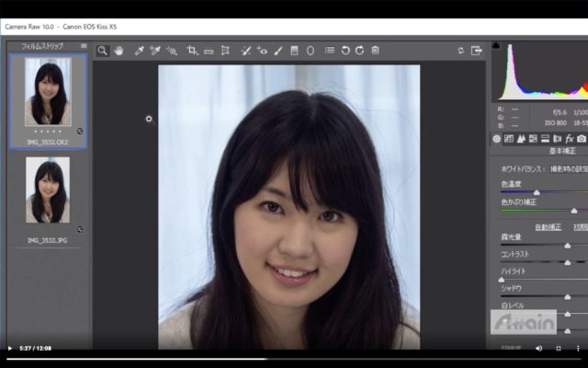
Task: Select the Hand tool
Action: (x=119, y=51)
